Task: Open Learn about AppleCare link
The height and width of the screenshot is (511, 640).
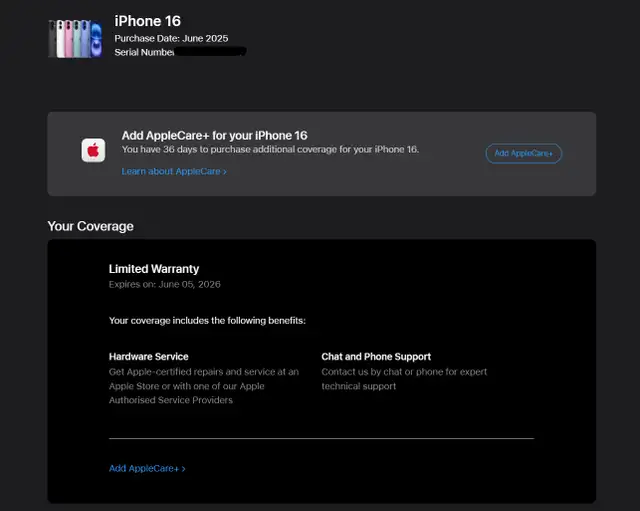Action: point(174,171)
